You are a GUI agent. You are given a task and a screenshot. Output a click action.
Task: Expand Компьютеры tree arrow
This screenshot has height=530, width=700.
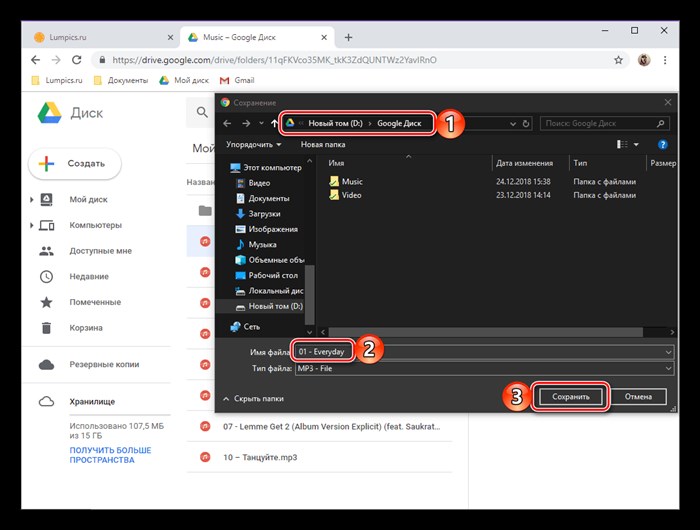coord(31,225)
